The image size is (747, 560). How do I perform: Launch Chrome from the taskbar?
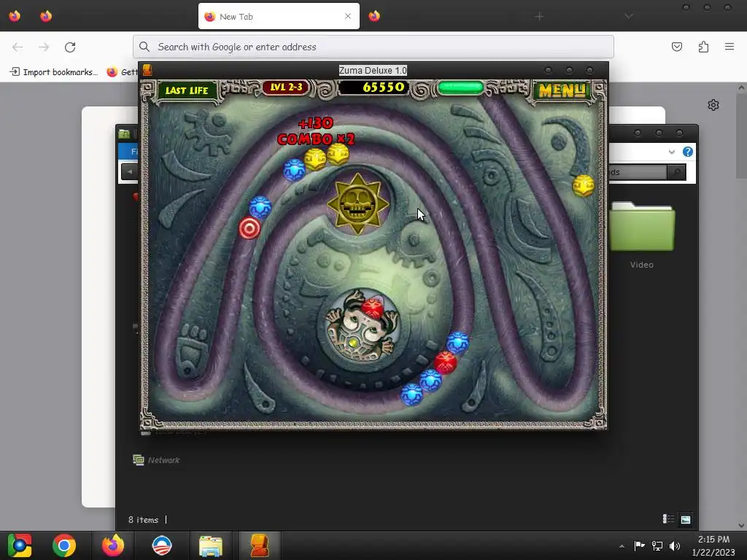(64, 545)
